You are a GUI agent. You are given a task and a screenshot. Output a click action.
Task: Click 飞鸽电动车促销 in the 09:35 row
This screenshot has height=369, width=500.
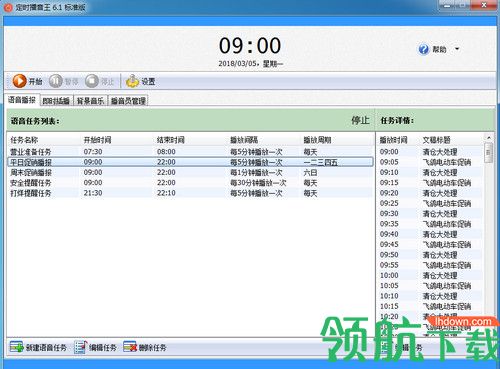pyautogui.click(x=447, y=224)
